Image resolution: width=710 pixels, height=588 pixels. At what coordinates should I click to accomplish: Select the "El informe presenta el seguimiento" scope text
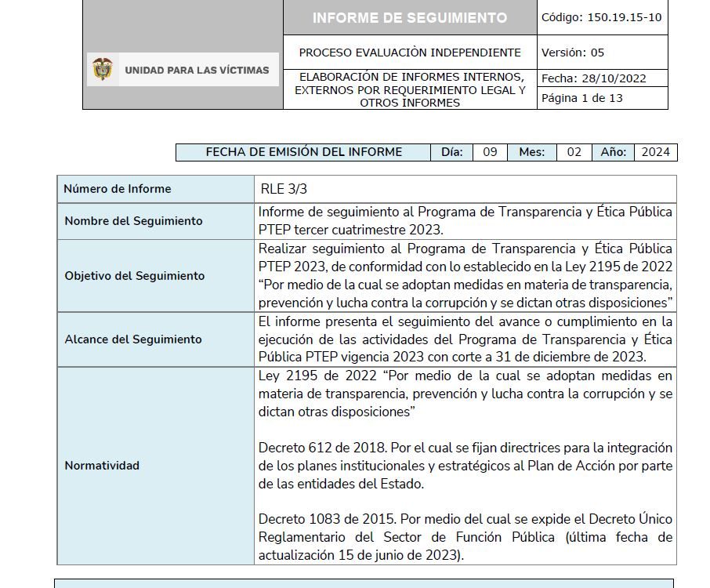tap(465, 339)
